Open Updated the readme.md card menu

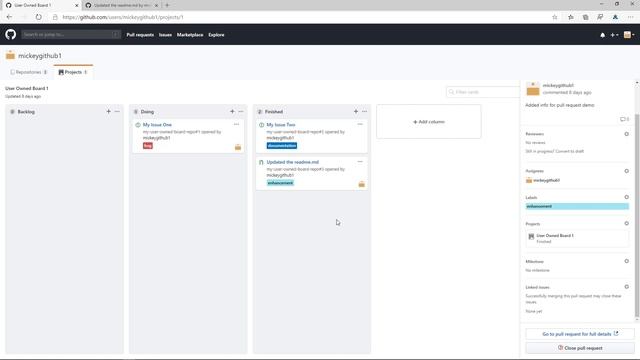[x=360, y=162]
